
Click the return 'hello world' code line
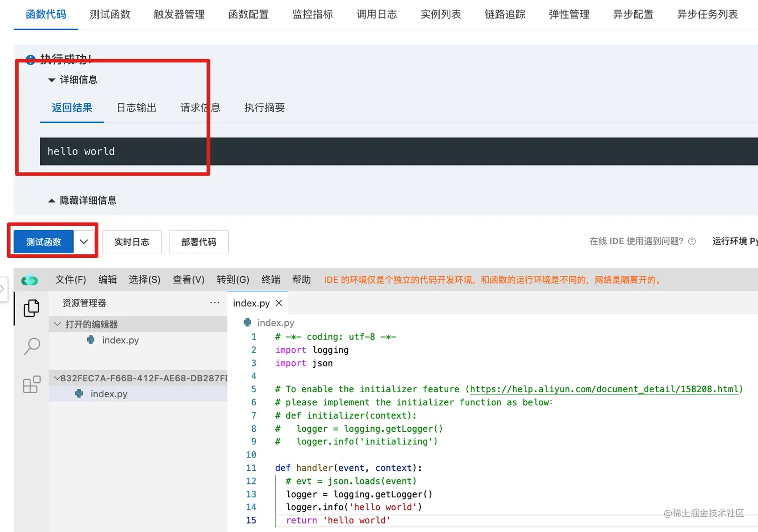(338, 520)
